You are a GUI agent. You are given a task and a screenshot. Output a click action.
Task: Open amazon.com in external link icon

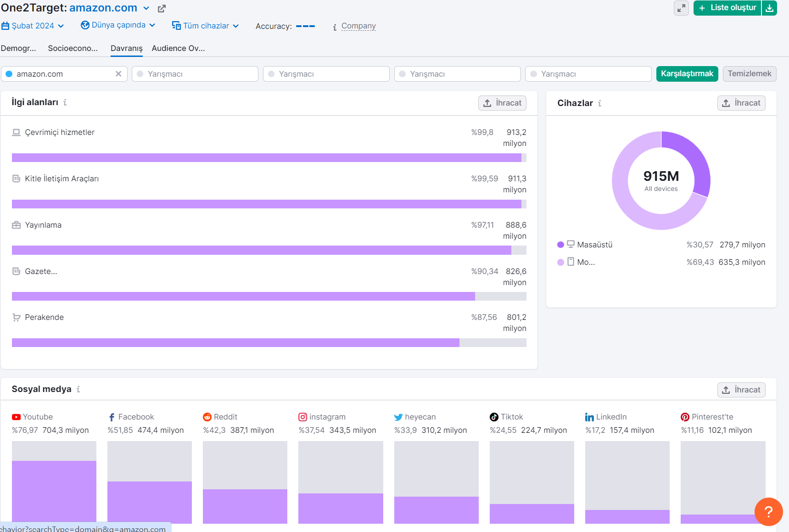click(162, 9)
